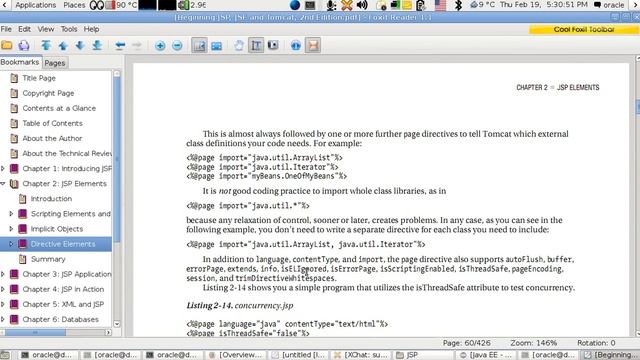Open the Places menu in top panel
Screen dimensions: 640x360
pos(74,5)
